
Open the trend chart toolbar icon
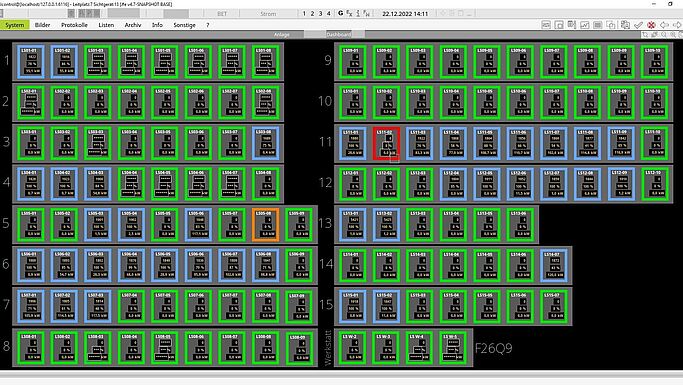tap(585, 25)
